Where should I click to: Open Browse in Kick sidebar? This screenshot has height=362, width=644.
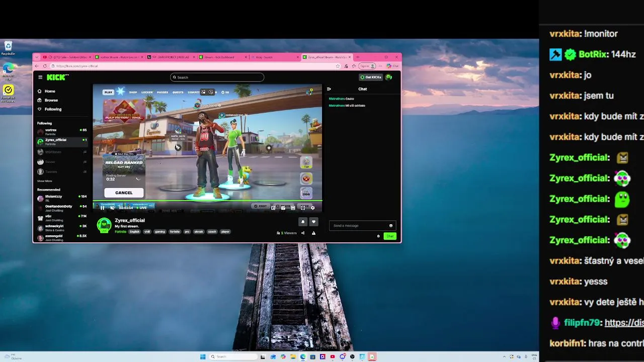point(48,100)
